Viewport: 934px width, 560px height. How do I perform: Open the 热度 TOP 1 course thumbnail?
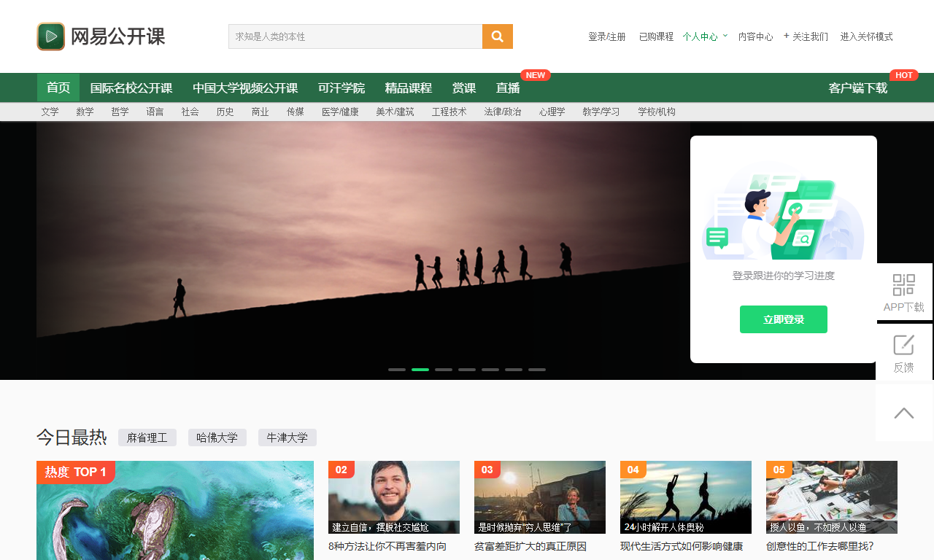pos(175,510)
